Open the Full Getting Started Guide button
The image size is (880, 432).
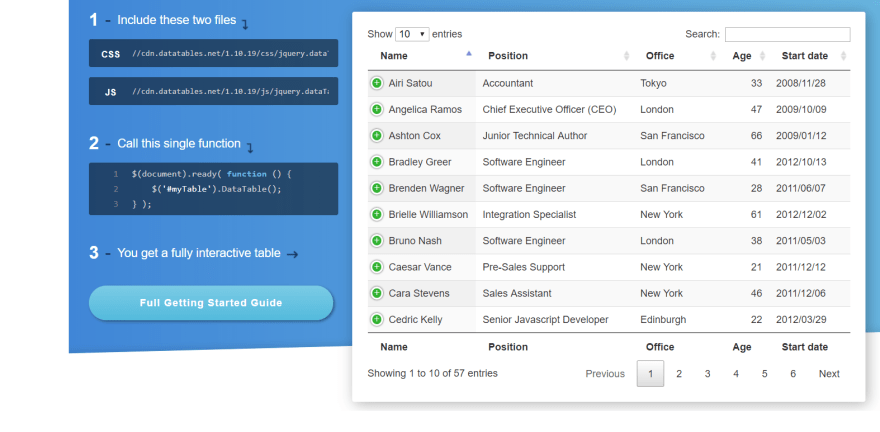coord(211,303)
